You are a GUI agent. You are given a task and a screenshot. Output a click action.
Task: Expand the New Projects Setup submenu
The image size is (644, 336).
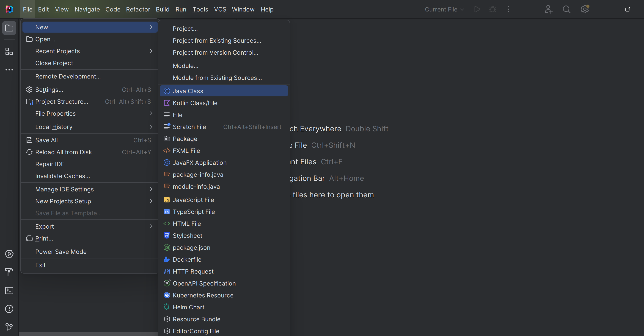90,201
